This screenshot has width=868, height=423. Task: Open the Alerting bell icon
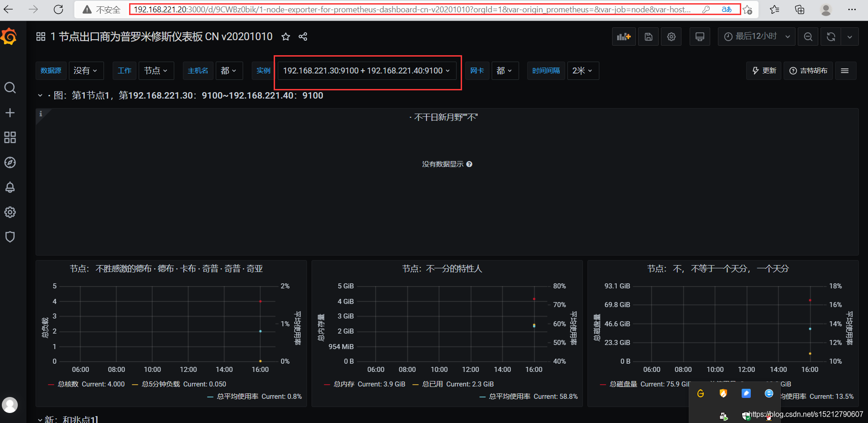(10, 187)
